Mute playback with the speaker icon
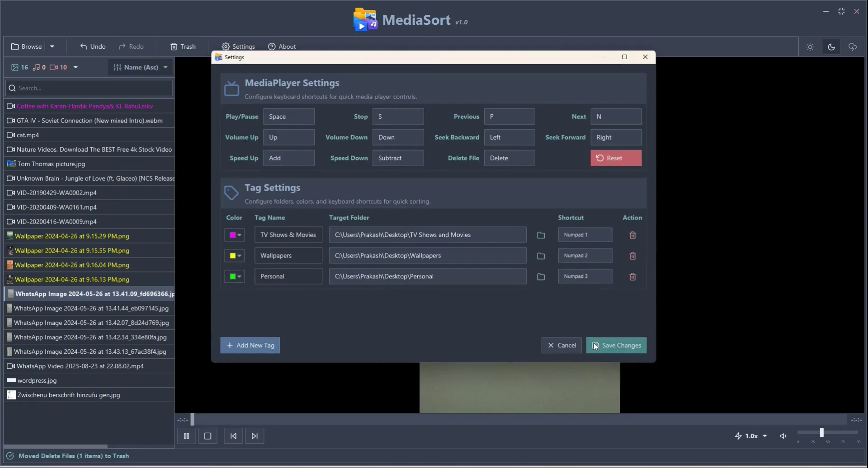 783,435
